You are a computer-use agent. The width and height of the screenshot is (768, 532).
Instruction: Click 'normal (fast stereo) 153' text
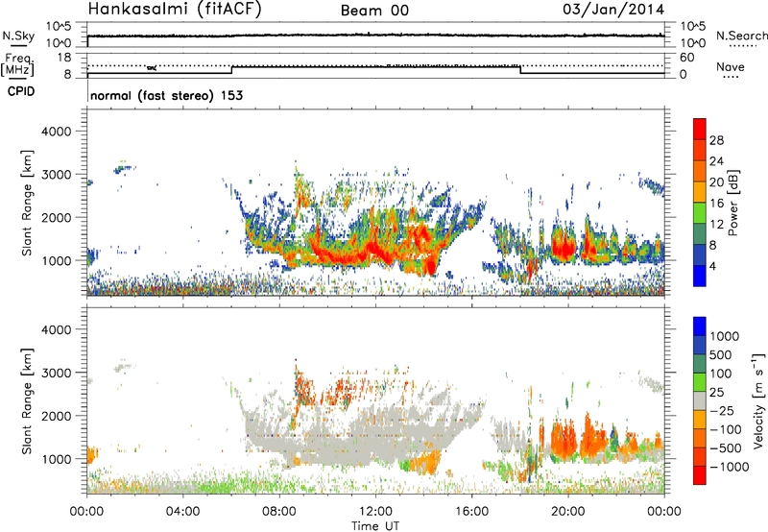(166, 95)
